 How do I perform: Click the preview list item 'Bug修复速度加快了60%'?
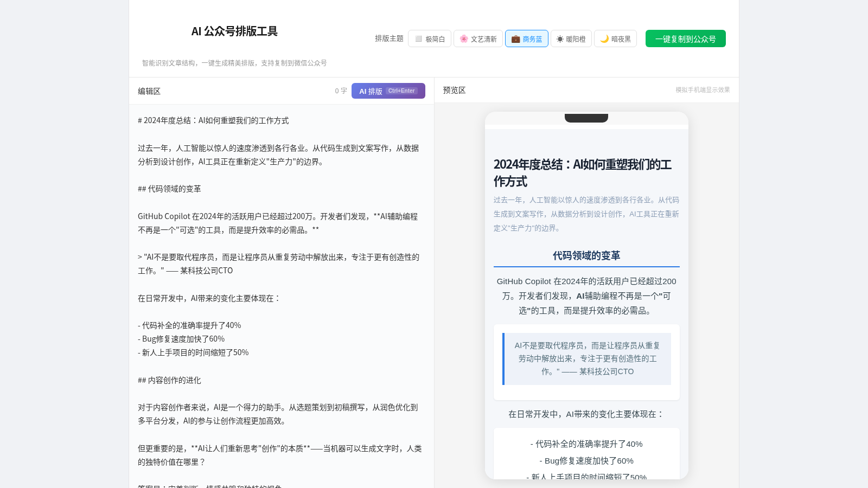(586, 461)
